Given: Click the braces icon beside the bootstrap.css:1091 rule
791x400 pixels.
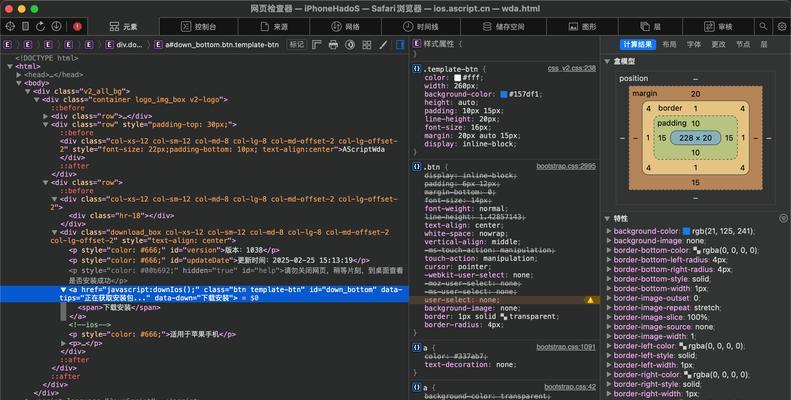Looking at the screenshot, I should tap(417, 347).
